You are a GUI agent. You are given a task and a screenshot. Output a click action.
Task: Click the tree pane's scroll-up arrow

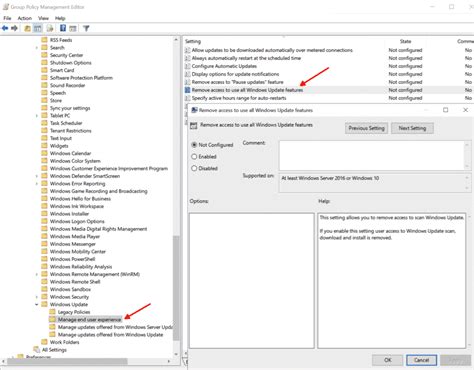tap(176, 40)
